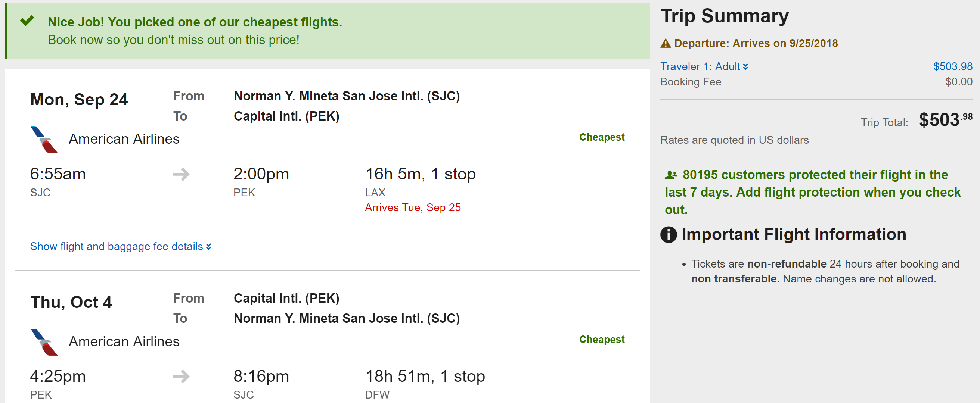Click the 16h 5m, 1 stop duration text
This screenshot has width=980, height=403.
pyautogui.click(x=420, y=174)
